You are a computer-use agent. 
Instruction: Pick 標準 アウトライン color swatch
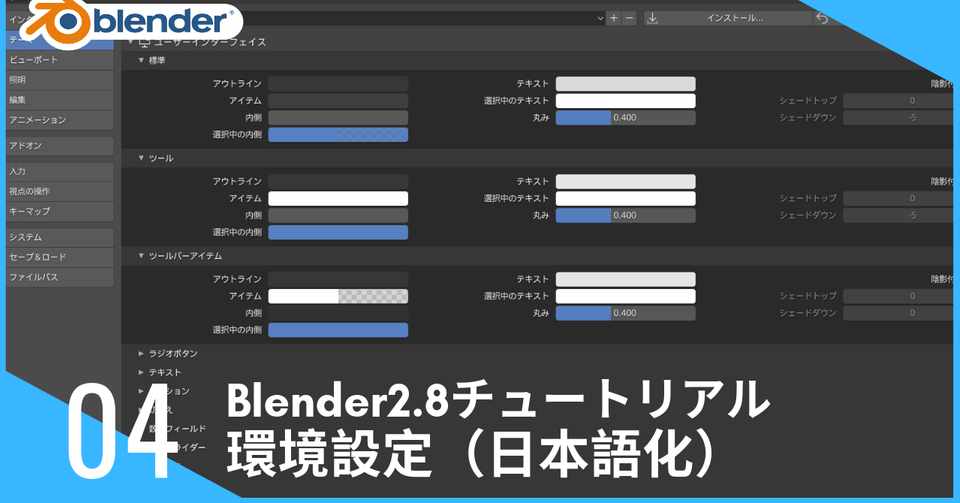pos(338,84)
